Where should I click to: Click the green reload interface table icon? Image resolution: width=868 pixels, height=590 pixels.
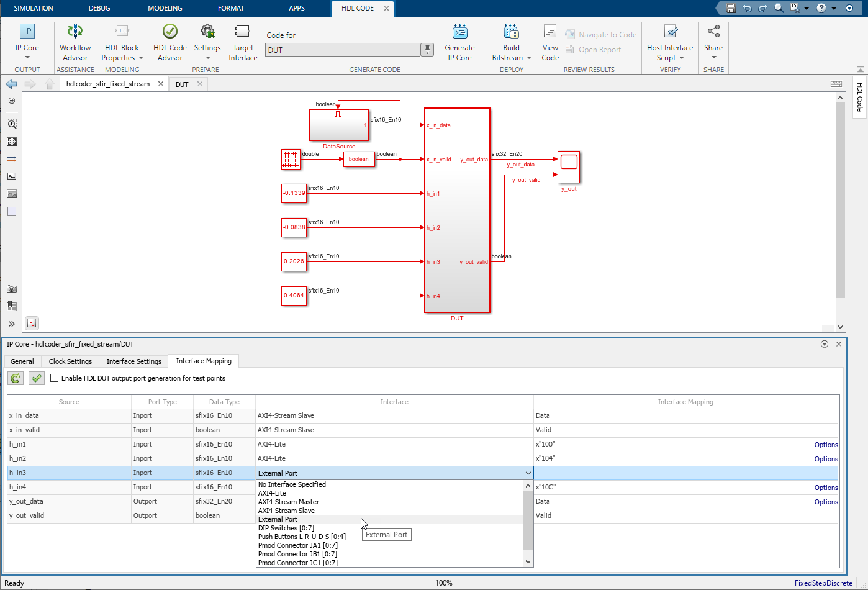(x=16, y=378)
